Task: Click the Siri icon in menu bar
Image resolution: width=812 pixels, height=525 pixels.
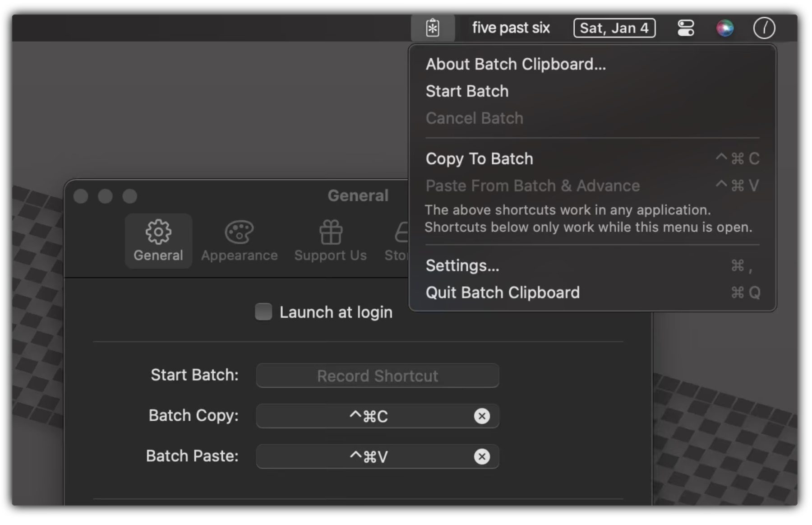Action: [724, 28]
